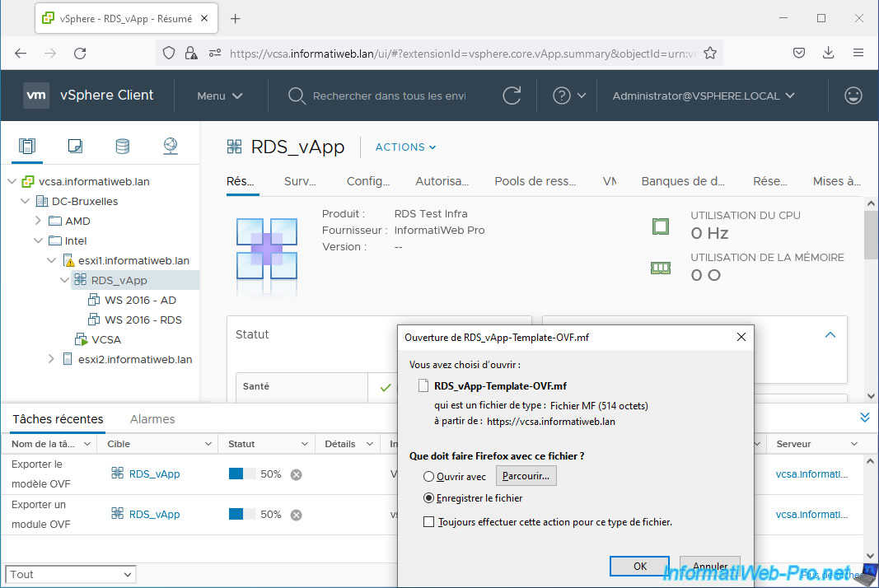The width and height of the screenshot is (879, 588).
Task: Select the Enregistrer le fichier radio option
Action: click(x=429, y=497)
